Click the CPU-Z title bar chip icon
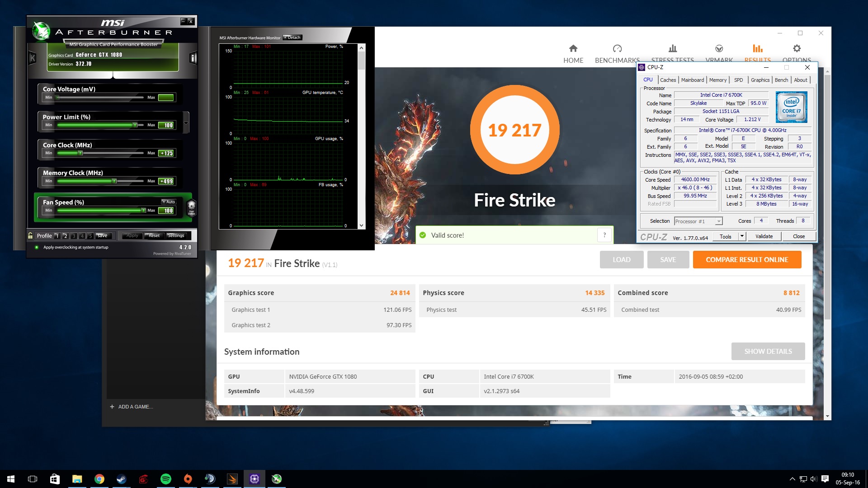 642,67
